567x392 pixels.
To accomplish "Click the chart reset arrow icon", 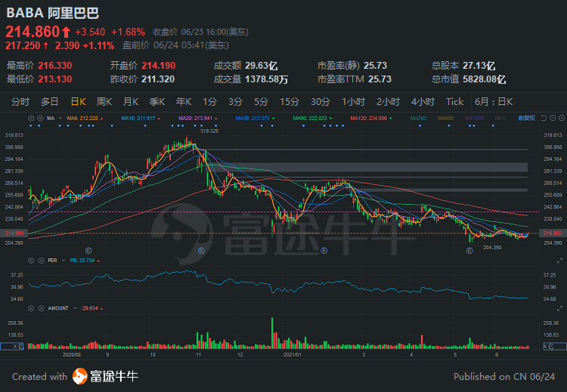I will [x=544, y=118].
